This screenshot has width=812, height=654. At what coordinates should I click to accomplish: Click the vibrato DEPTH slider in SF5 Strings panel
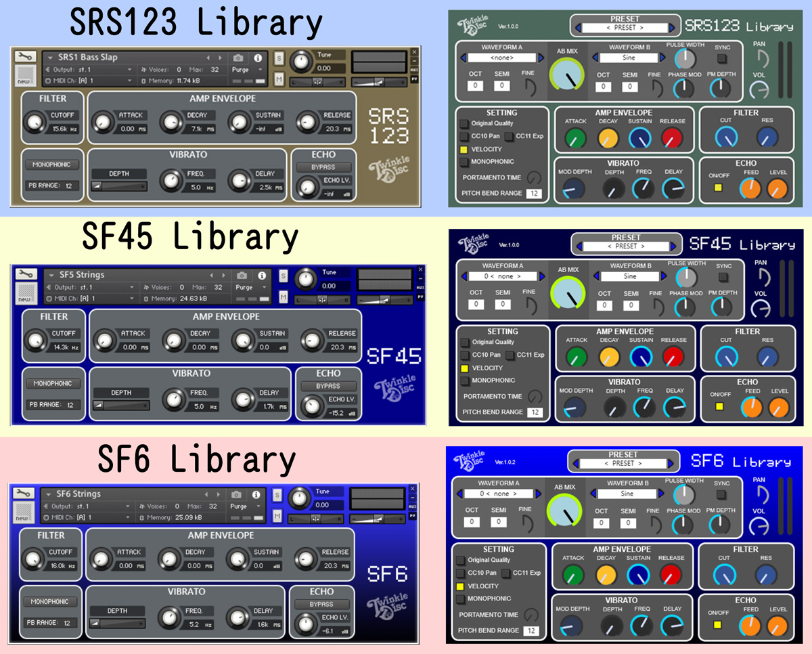point(121,406)
